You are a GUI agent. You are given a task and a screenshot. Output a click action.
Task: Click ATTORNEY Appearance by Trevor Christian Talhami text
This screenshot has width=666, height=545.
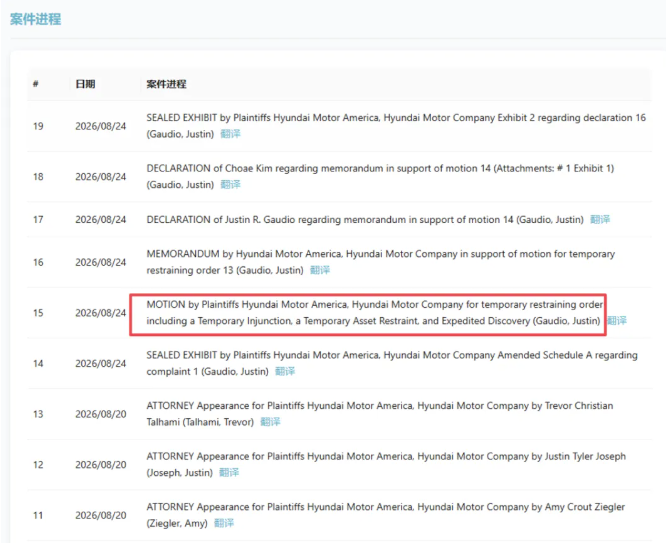(380, 413)
